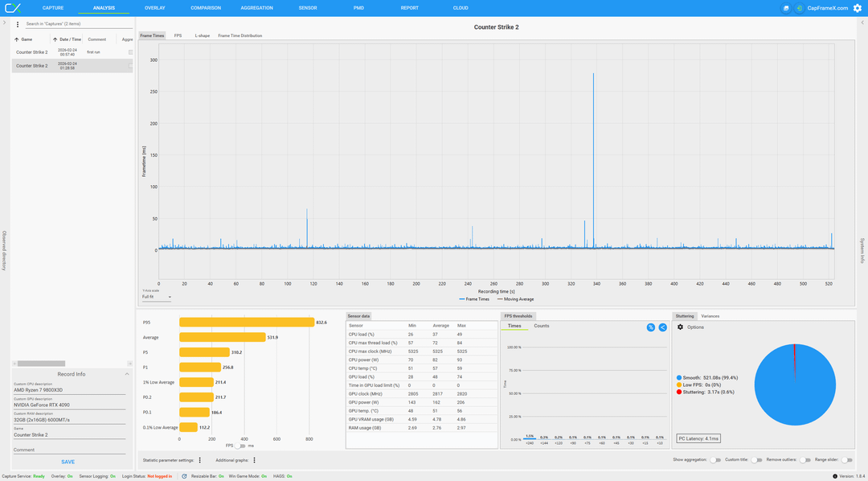Switch to the Comparison tab

[x=206, y=8]
